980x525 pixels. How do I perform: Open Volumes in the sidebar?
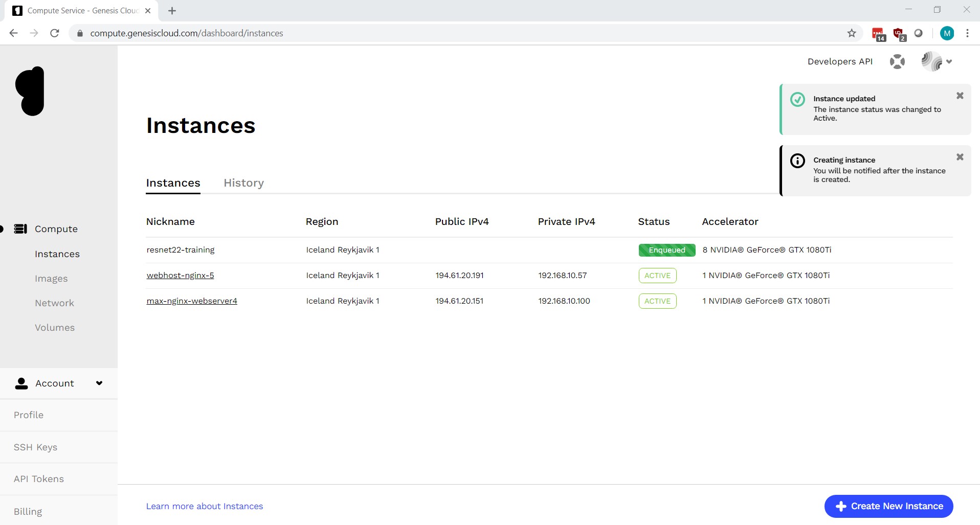coord(55,327)
